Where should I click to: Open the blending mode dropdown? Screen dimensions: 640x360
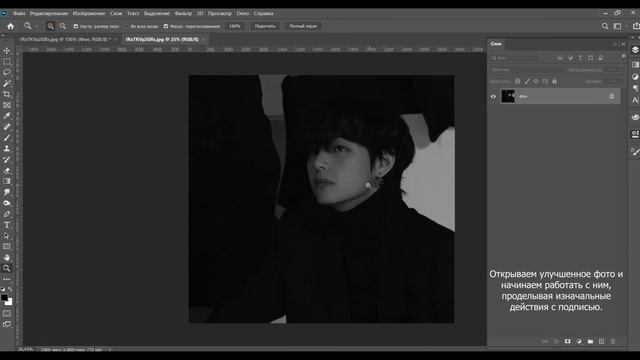pyautogui.click(x=527, y=70)
